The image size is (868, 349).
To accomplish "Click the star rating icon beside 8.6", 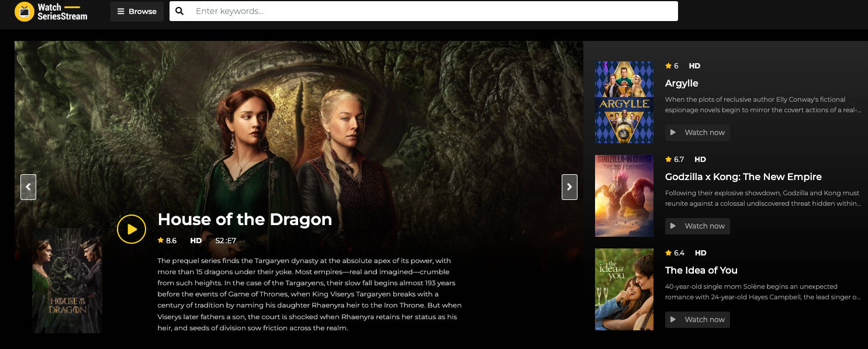I will [x=161, y=240].
